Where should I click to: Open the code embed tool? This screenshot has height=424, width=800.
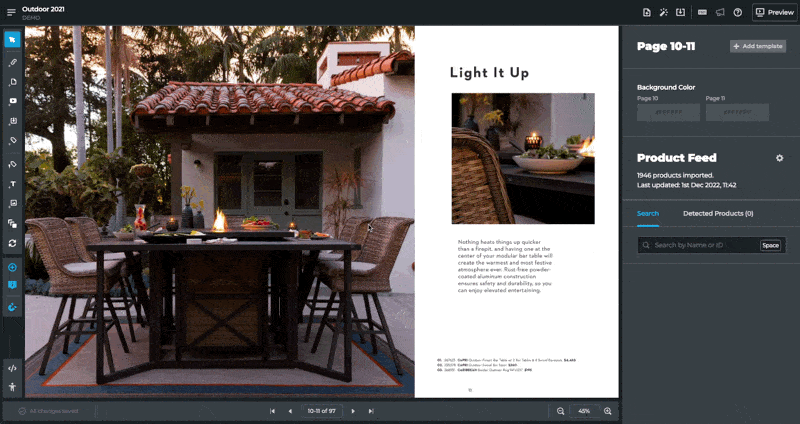pos(12,368)
